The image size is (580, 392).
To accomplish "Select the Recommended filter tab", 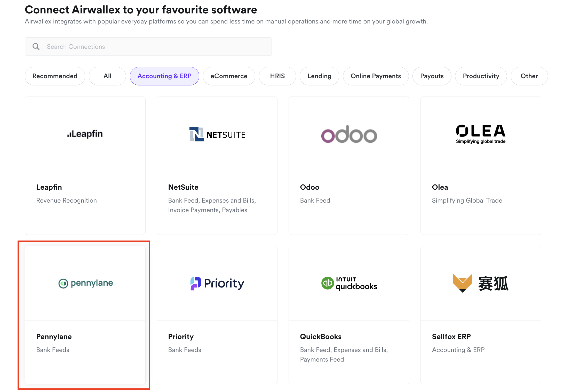I will point(55,76).
